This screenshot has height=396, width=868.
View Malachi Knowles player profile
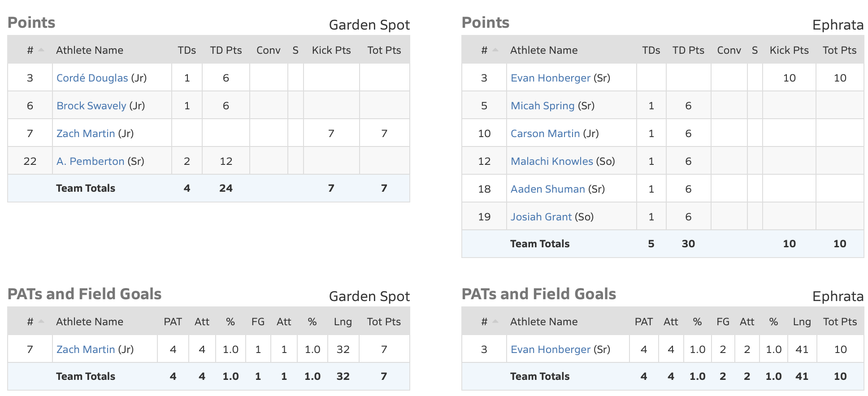coord(552,161)
